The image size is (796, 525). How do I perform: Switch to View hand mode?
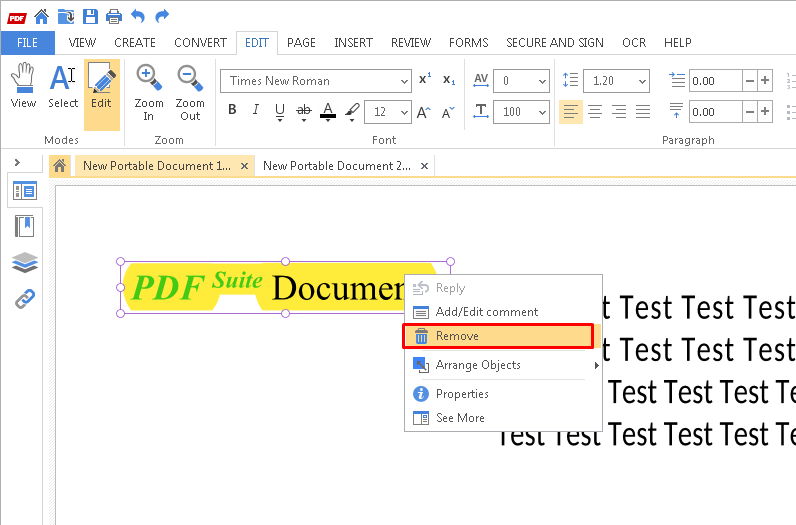tap(23, 86)
